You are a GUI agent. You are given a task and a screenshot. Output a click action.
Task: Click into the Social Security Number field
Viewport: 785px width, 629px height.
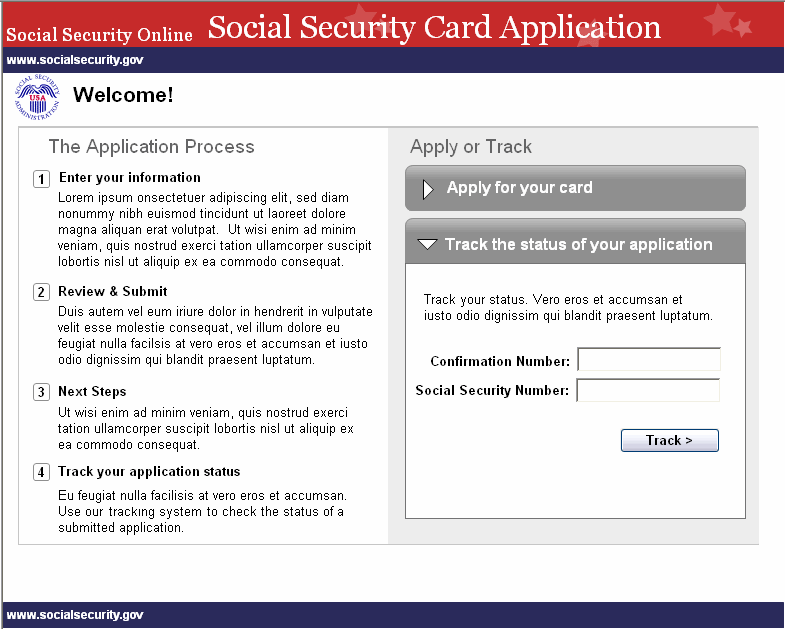point(648,390)
